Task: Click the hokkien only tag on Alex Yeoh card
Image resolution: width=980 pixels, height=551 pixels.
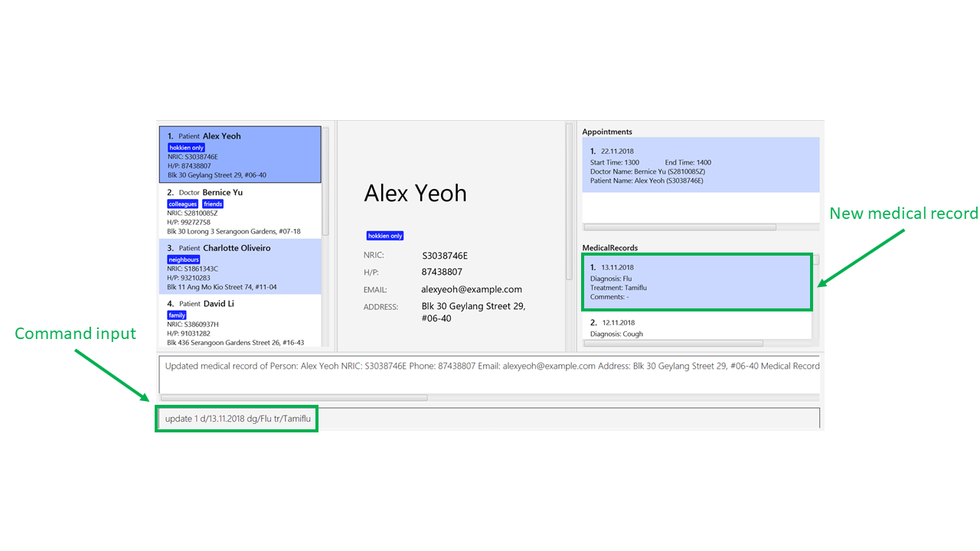Action: tap(186, 148)
